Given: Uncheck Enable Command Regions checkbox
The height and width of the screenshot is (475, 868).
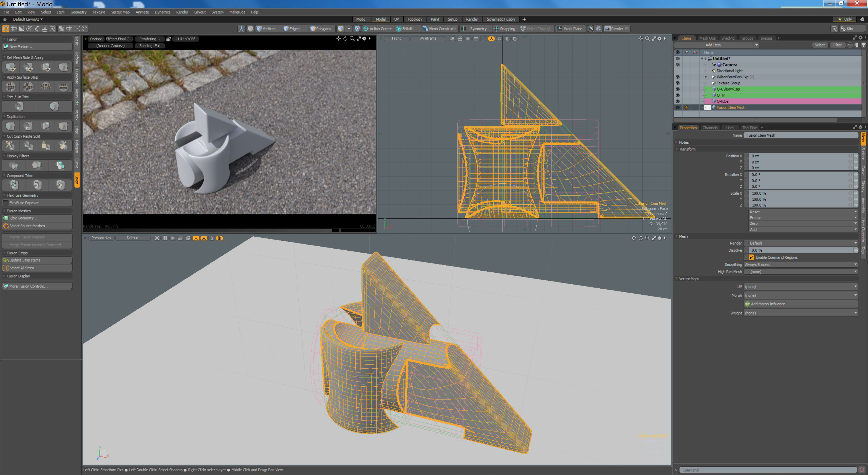Looking at the screenshot, I should point(751,257).
